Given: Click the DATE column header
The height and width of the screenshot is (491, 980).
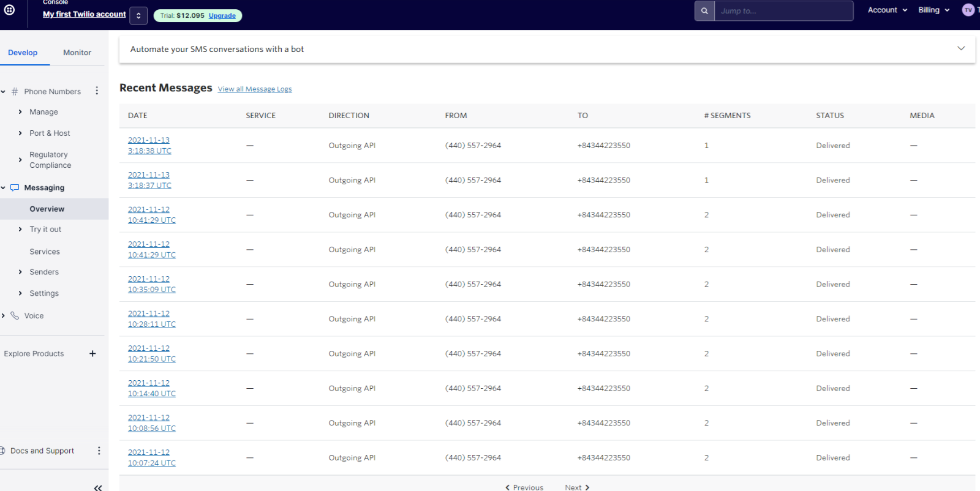Looking at the screenshot, I should [138, 115].
